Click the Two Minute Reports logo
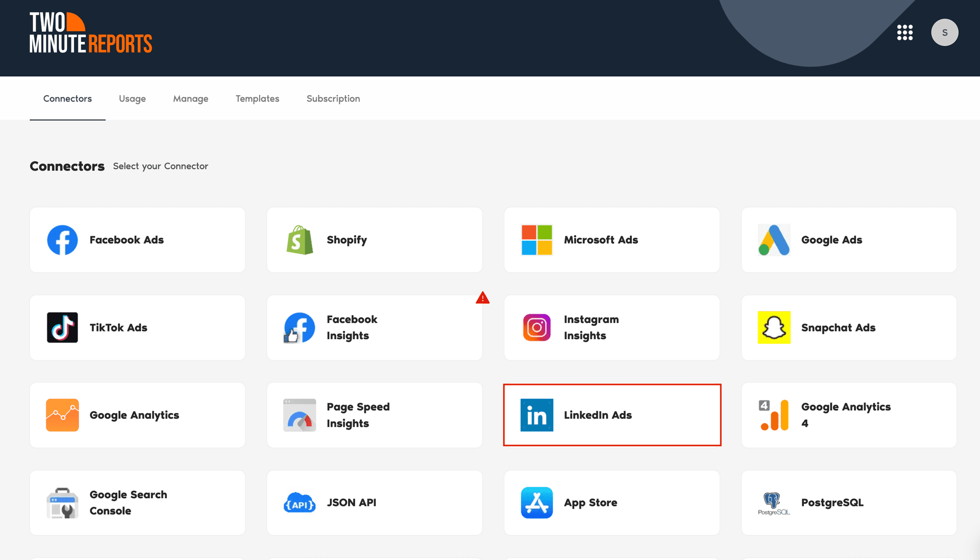The width and height of the screenshot is (980, 560). pos(91,32)
